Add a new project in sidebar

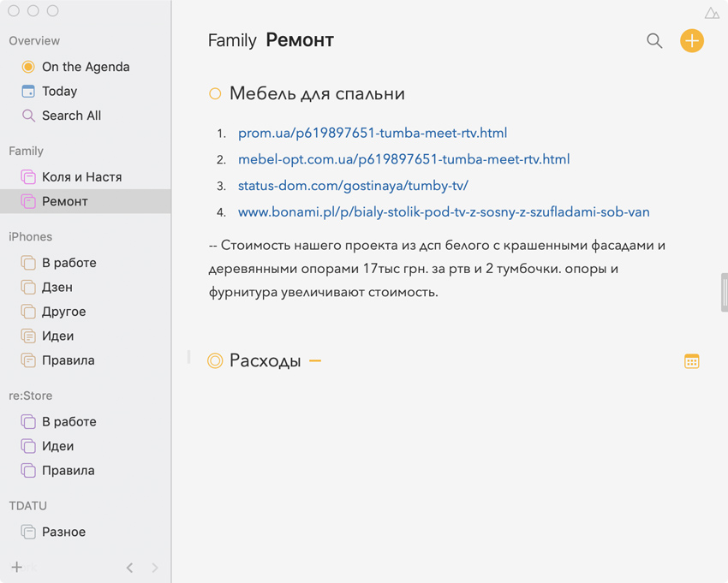pos(16,567)
